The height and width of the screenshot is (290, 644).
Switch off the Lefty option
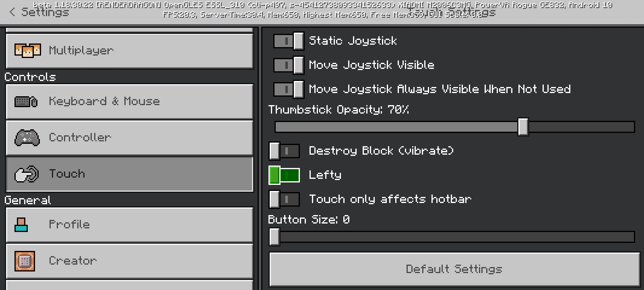coord(284,175)
